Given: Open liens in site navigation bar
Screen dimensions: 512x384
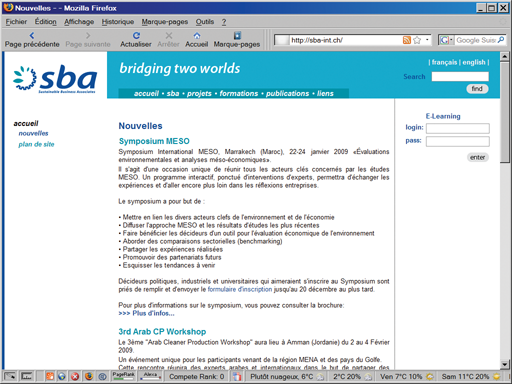Looking at the screenshot, I should coord(325,94).
